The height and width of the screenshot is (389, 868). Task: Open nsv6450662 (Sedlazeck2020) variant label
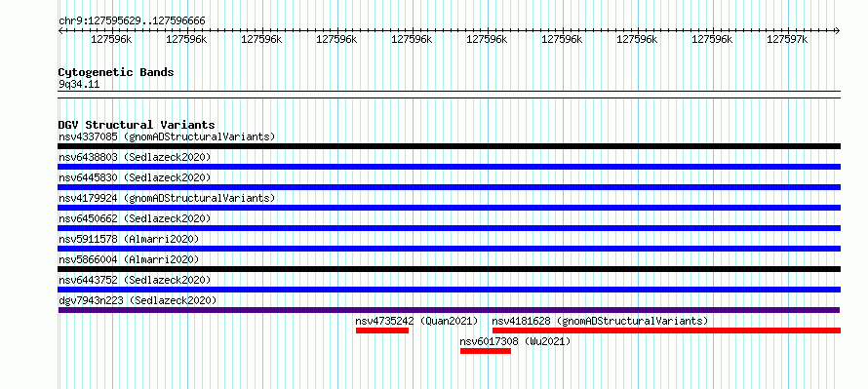coord(135,218)
